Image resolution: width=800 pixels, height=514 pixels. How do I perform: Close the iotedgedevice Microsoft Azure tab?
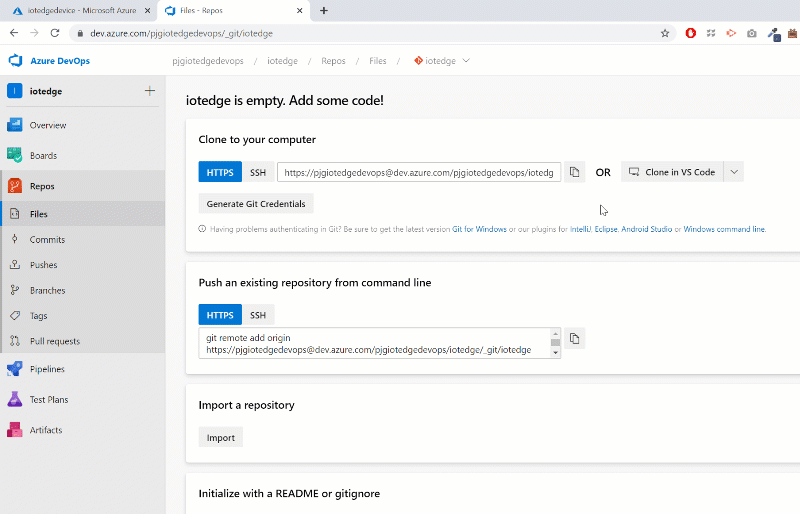point(147,10)
